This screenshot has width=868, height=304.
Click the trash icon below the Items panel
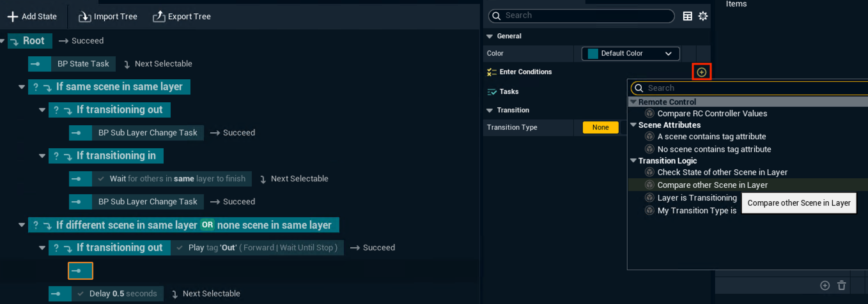click(842, 285)
